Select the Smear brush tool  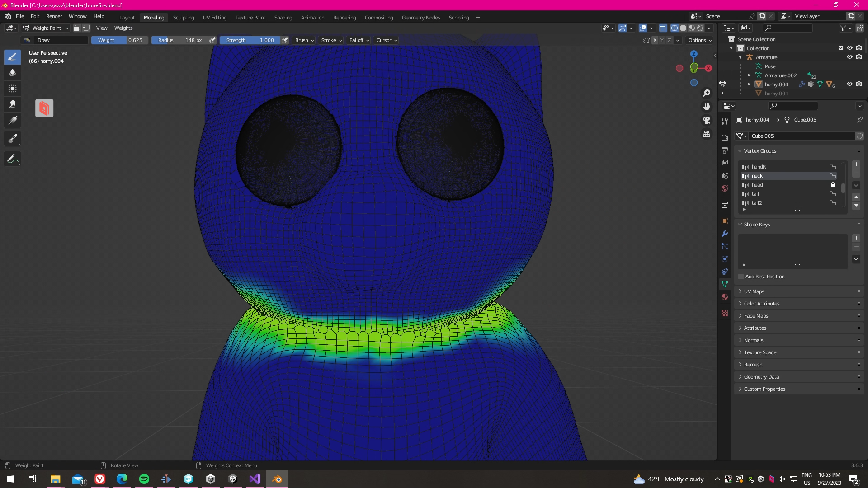[x=13, y=104]
